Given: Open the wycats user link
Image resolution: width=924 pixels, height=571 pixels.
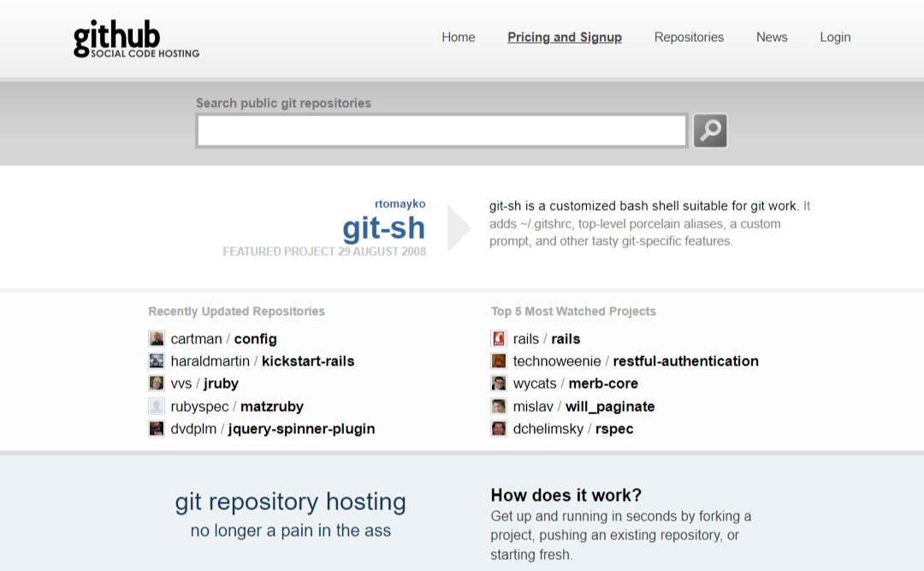Looking at the screenshot, I should (535, 384).
